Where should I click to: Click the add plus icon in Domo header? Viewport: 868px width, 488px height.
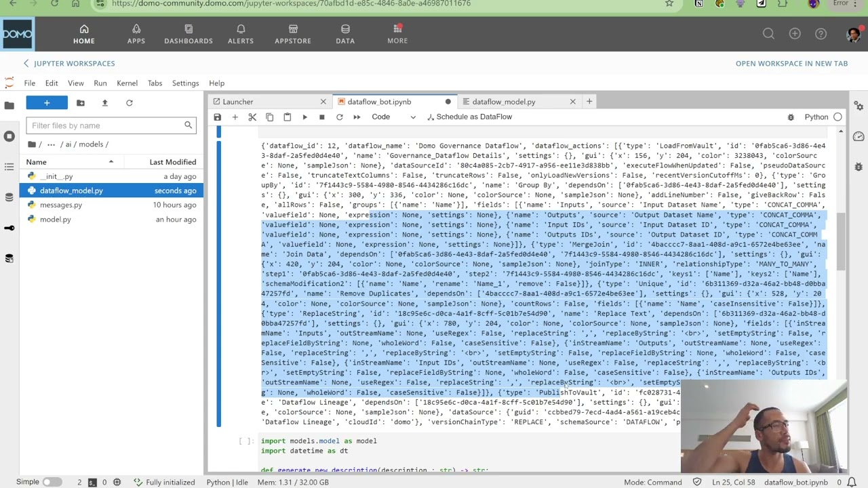click(x=795, y=34)
